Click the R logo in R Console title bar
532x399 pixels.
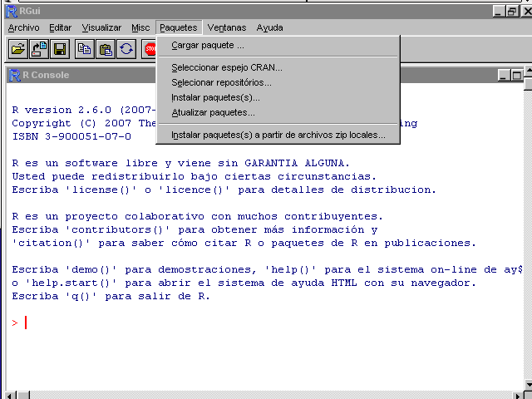pyautogui.click(x=15, y=75)
